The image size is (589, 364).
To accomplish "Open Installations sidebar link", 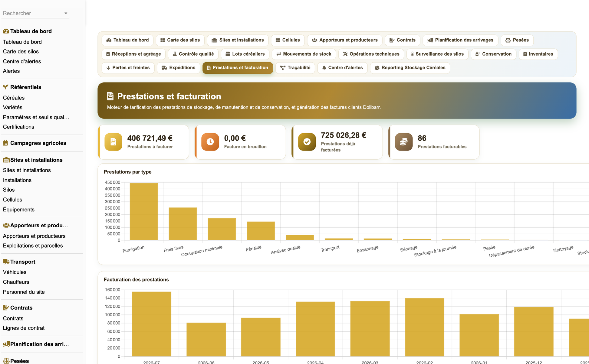I will (x=17, y=180).
